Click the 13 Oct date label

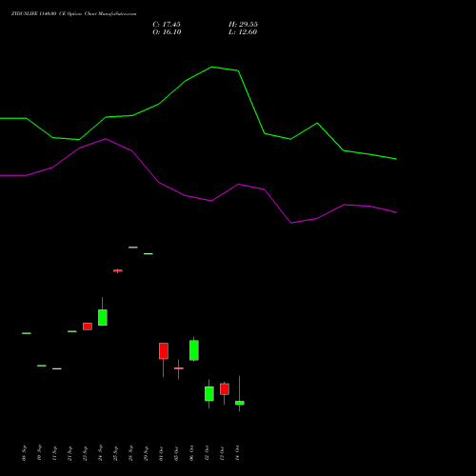point(222,453)
